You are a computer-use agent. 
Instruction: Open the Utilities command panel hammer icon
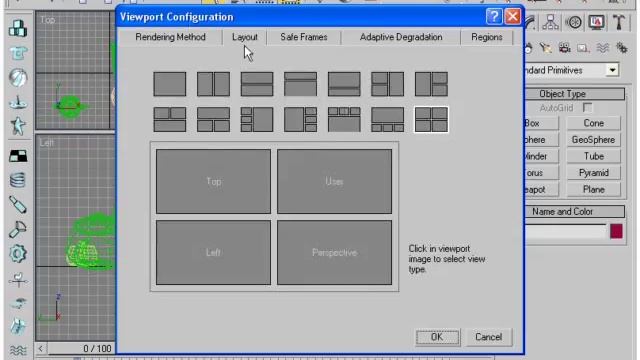click(619, 22)
